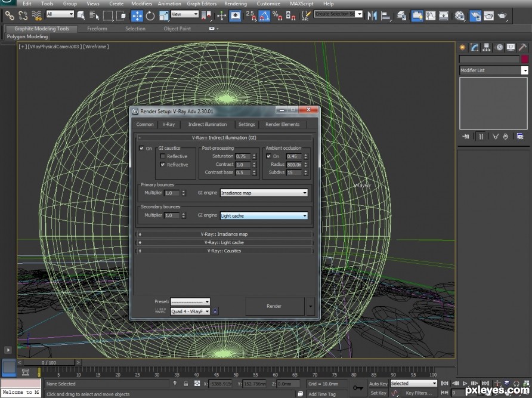
Task: Collapse V-Ray:: Indirect illumination (GI) rollout
Action: 224,137
